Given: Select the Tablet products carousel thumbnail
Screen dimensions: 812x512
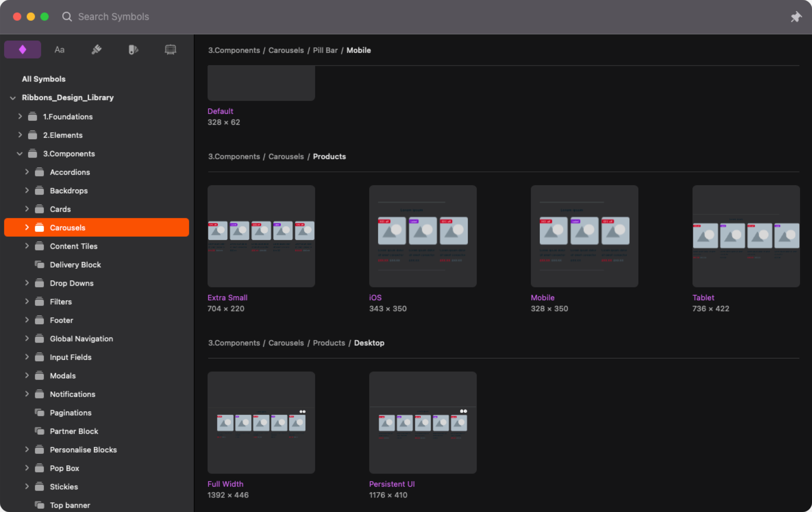Looking at the screenshot, I should click(746, 236).
